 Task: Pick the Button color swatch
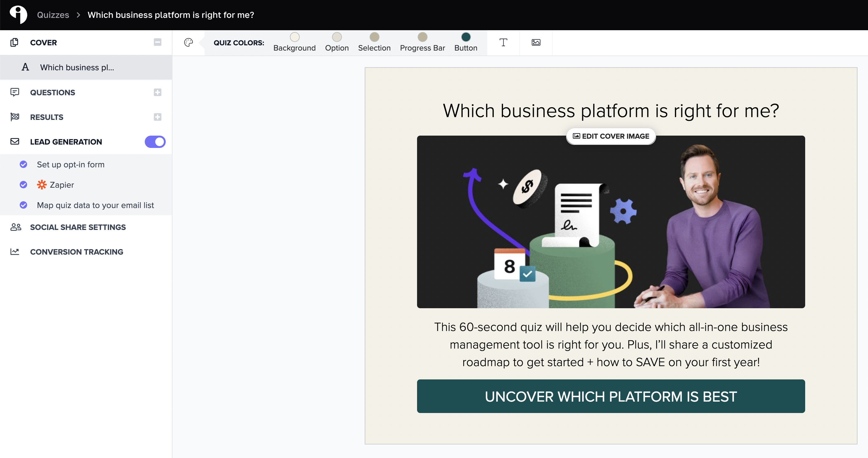(x=466, y=37)
